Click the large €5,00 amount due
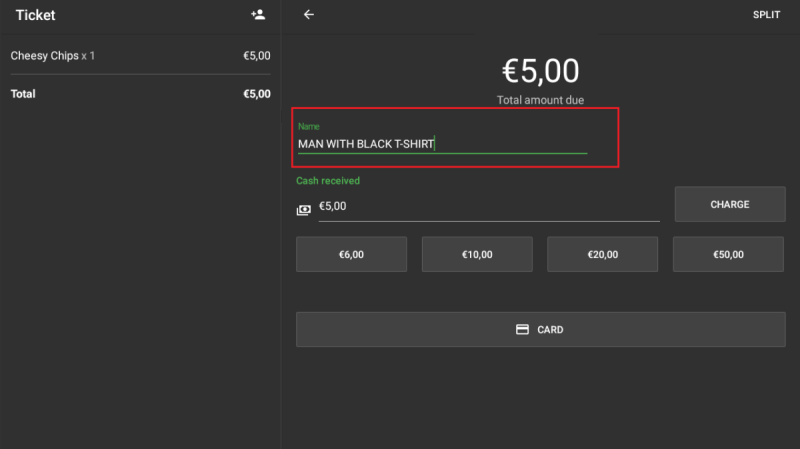Image resolution: width=800 pixels, height=449 pixels. tap(540, 71)
